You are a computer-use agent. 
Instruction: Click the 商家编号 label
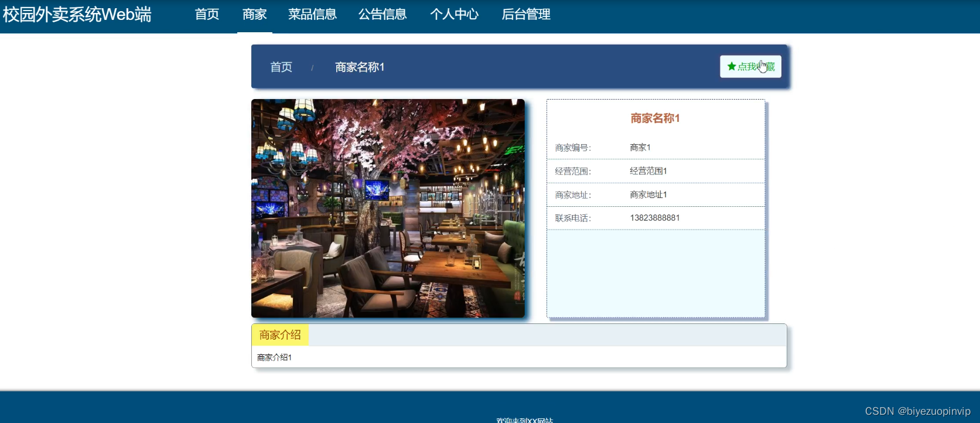click(x=573, y=148)
